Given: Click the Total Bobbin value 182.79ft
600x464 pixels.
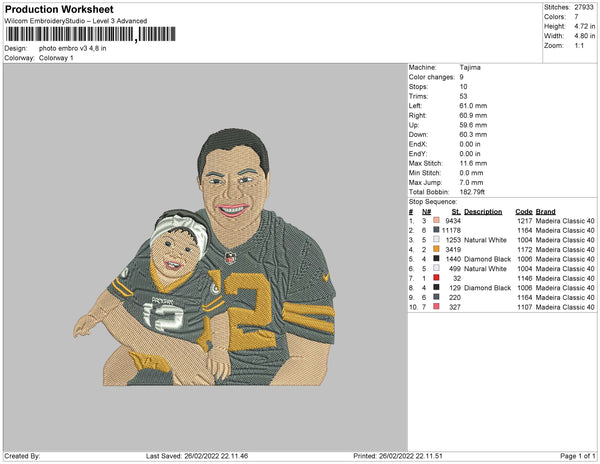Looking at the screenshot, I should (x=472, y=192).
